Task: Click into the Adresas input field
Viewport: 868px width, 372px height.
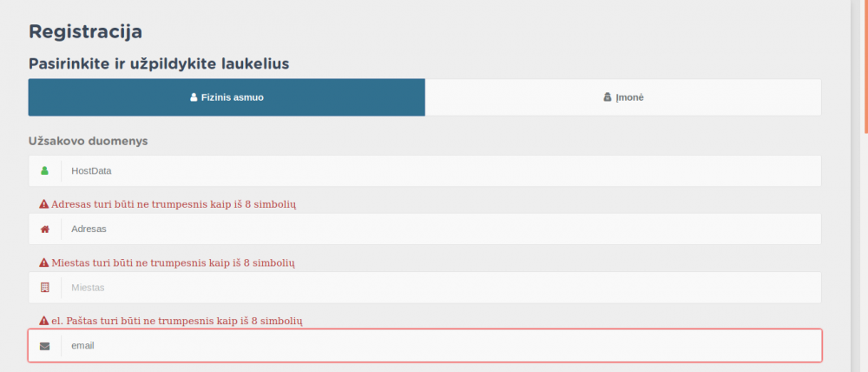Action: point(434,229)
